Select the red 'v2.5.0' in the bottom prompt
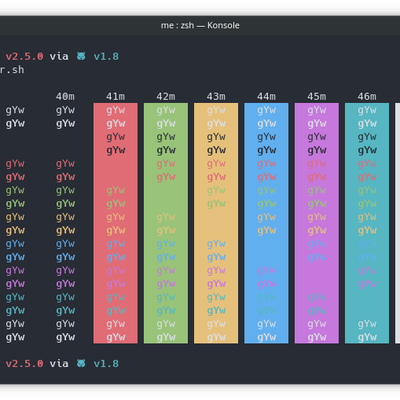 tap(24, 363)
